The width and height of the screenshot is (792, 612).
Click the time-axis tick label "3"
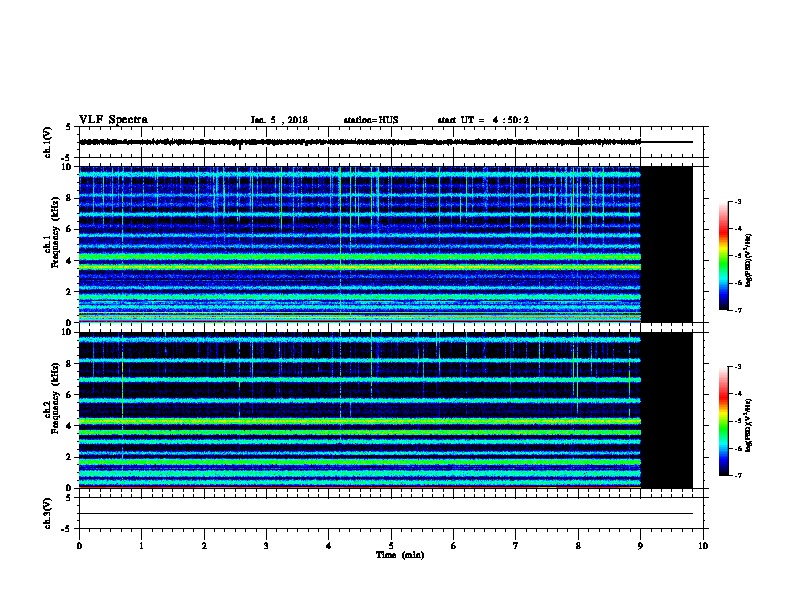click(x=266, y=545)
